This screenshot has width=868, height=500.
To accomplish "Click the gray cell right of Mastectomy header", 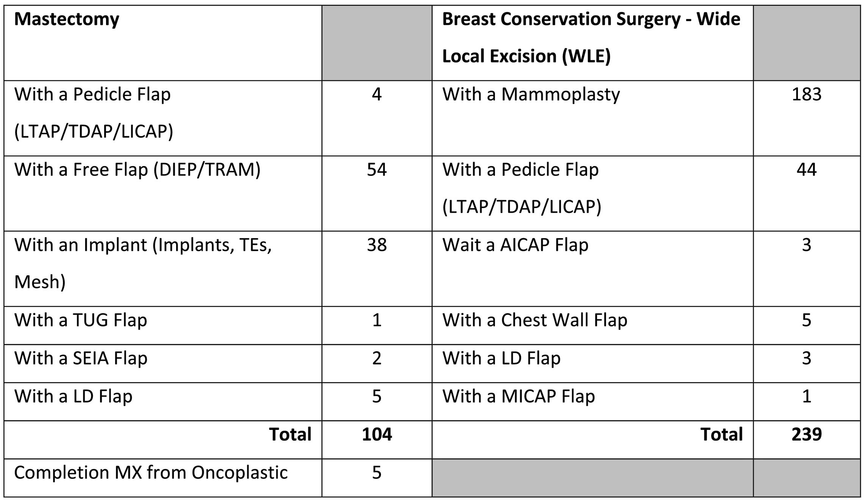I will coord(376,42).
